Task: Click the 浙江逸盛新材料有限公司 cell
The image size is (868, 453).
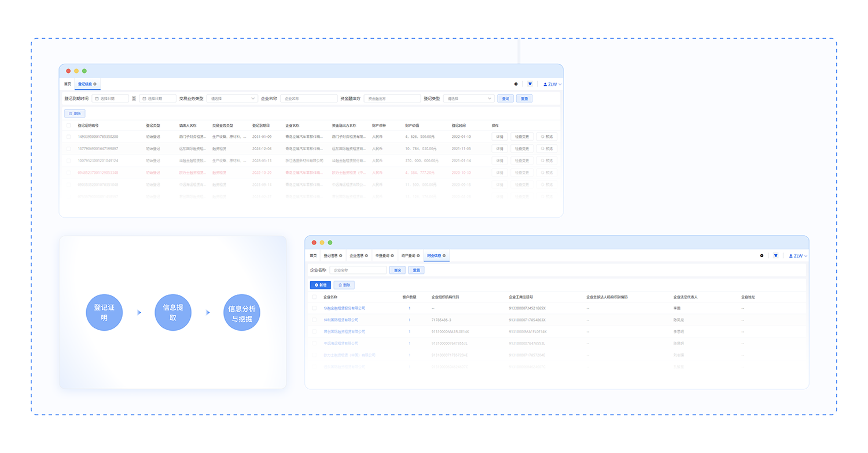Action: click(304, 160)
